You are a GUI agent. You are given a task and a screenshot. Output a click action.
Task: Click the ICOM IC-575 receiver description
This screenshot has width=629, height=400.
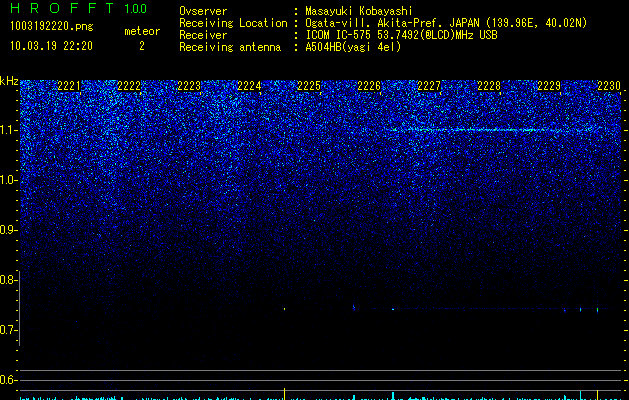pyautogui.click(x=401, y=35)
